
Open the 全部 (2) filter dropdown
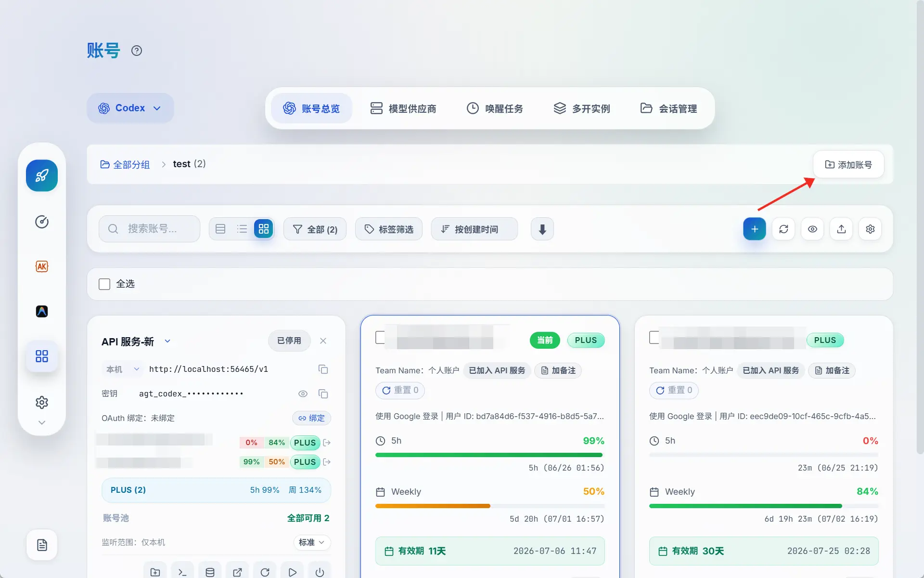point(315,229)
